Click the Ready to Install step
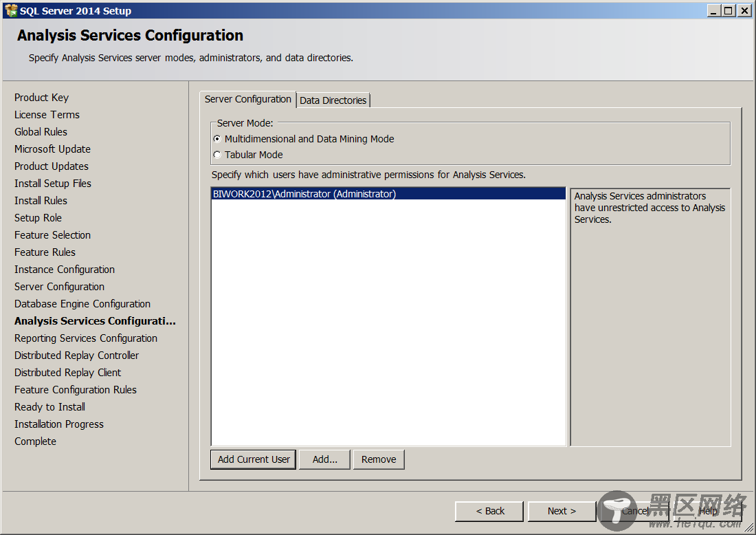The width and height of the screenshot is (756, 535). point(49,407)
